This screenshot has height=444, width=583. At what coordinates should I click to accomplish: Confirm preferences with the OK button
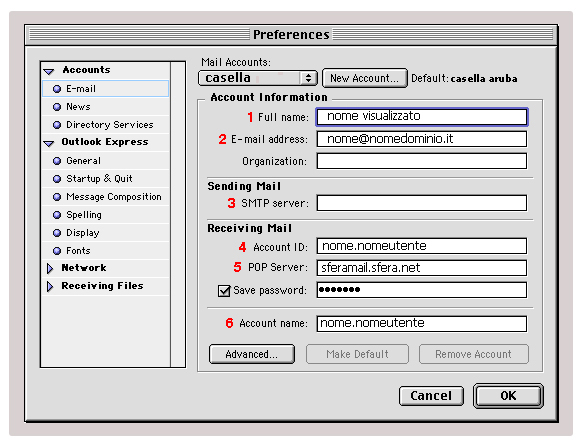click(x=508, y=396)
